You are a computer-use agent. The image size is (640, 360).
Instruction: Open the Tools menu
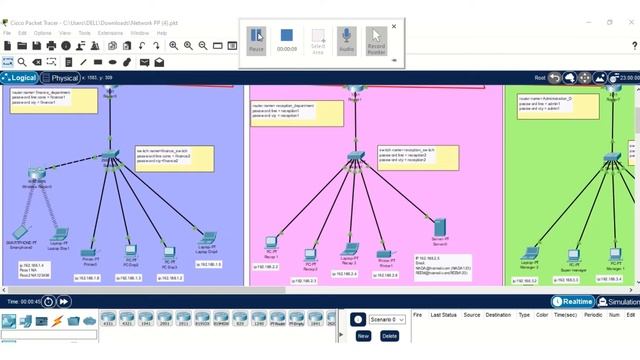click(x=84, y=33)
